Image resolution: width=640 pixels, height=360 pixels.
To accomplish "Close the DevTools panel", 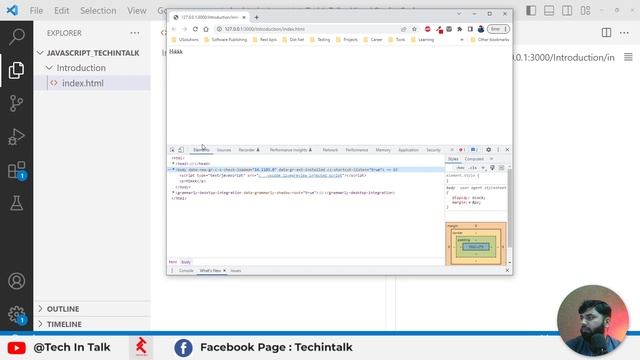I will tap(507, 150).
